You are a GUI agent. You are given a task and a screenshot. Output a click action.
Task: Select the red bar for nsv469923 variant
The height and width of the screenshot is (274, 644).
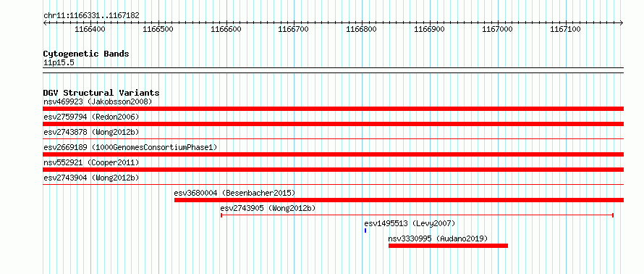point(333,109)
